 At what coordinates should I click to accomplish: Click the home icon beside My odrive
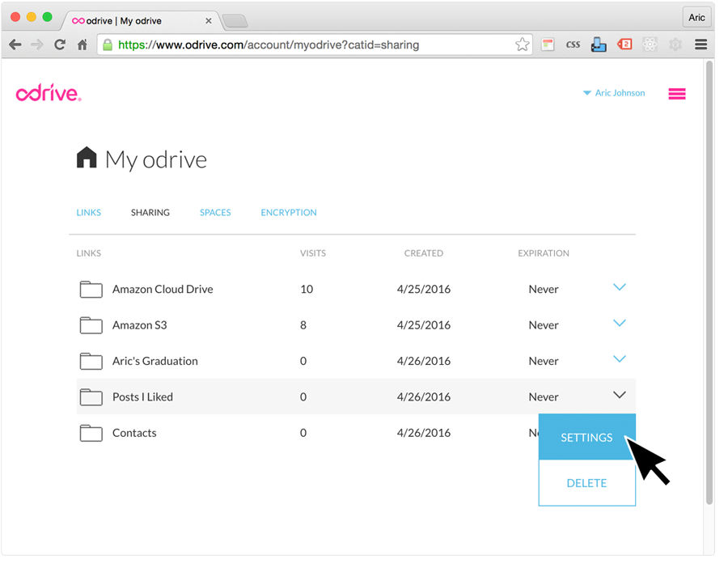tap(87, 158)
